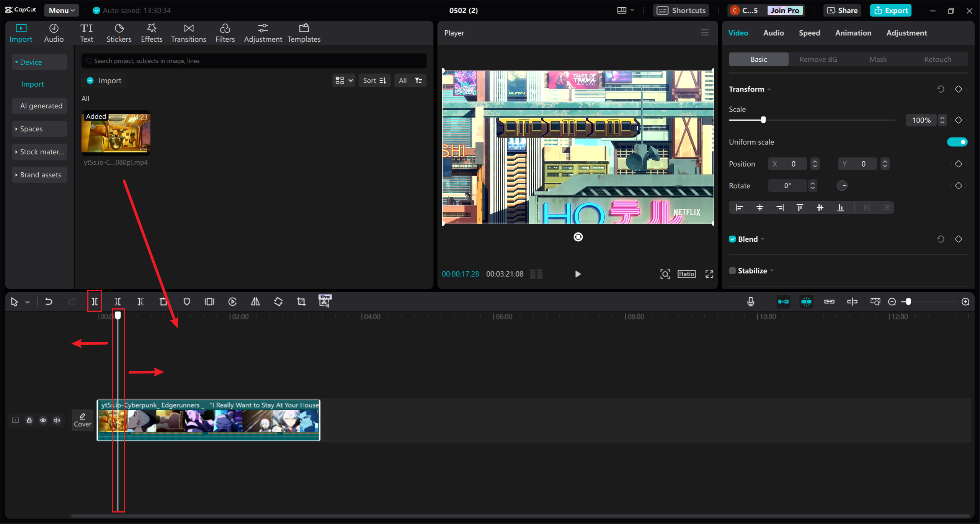
Task: Click the Record voiceover microphone icon
Action: [x=751, y=302]
